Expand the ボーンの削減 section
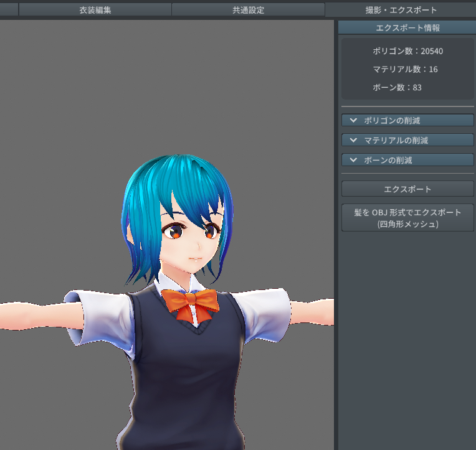The width and height of the screenshot is (476, 450). point(407,160)
